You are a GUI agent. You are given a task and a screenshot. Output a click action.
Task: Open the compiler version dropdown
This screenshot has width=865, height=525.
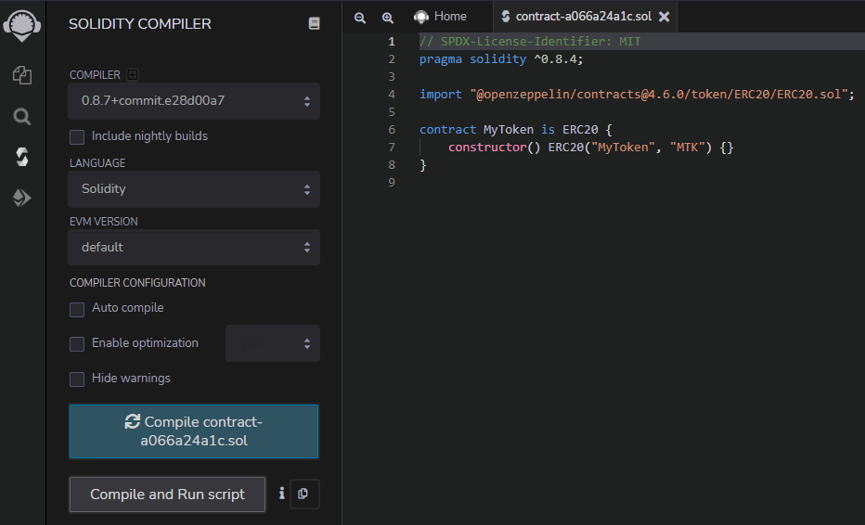[194, 101]
